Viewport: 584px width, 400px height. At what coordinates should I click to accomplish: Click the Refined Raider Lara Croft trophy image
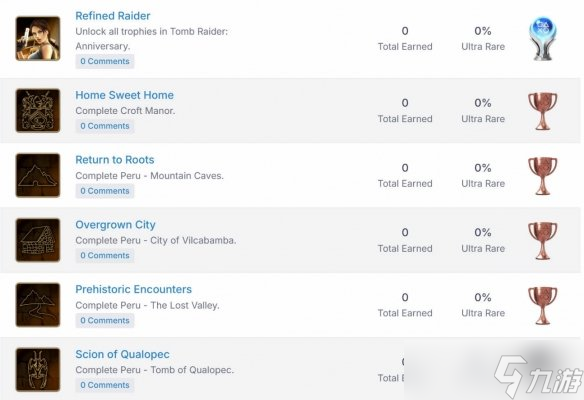(x=38, y=38)
